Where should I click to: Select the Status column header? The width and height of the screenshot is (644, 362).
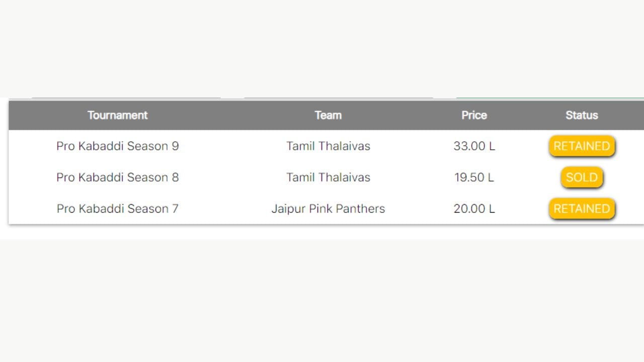coord(582,115)
